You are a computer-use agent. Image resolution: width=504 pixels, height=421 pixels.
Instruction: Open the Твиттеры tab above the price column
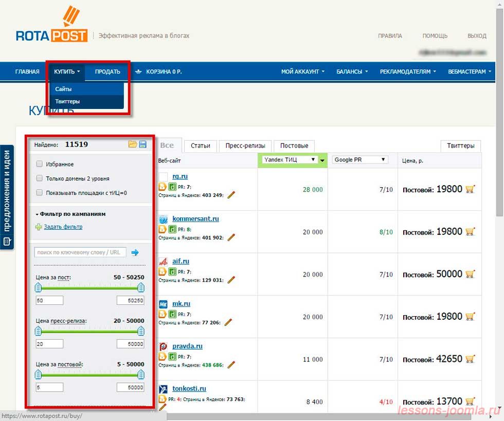point(461,146)
